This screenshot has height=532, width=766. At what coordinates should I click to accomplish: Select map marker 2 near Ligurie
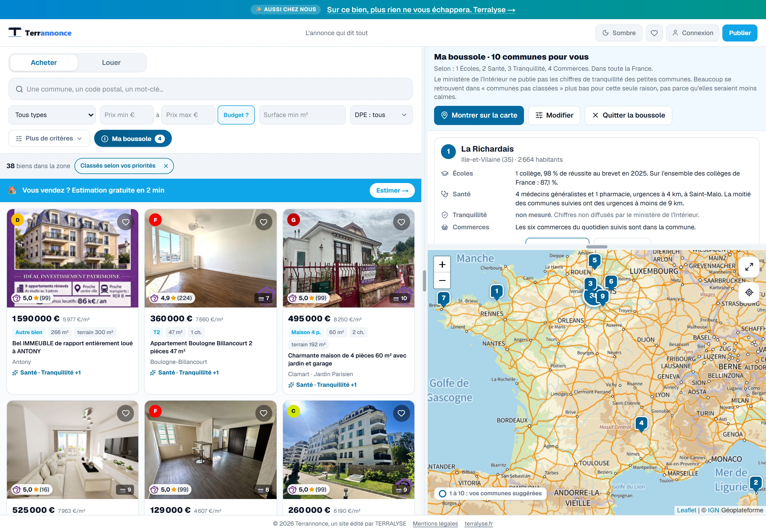(756, 483)
